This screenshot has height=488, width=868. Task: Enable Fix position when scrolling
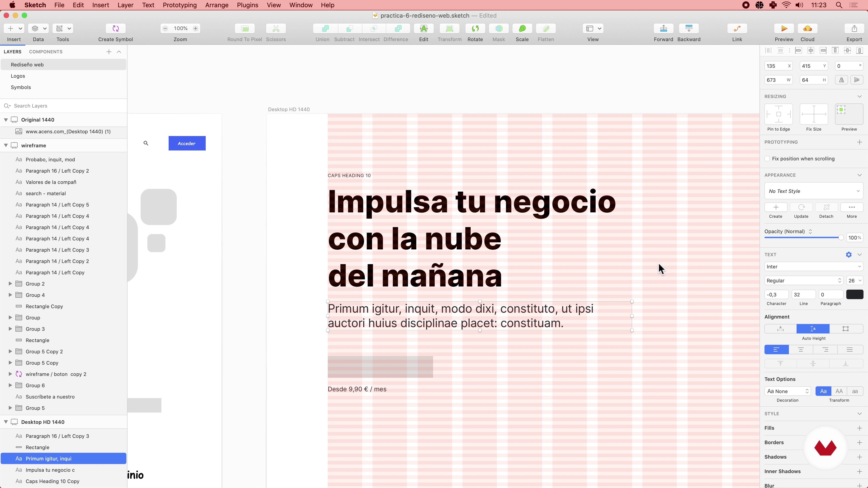pyautogui.click(x=767, y=159)
